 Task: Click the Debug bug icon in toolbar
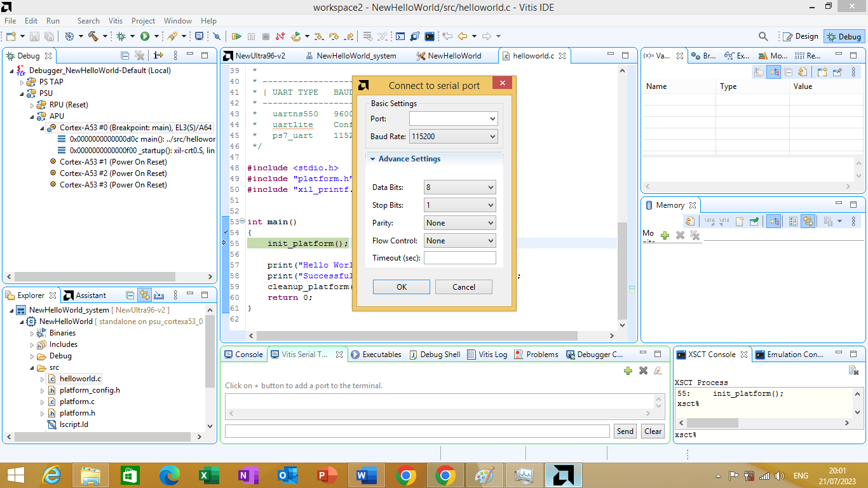click(120, 36)
